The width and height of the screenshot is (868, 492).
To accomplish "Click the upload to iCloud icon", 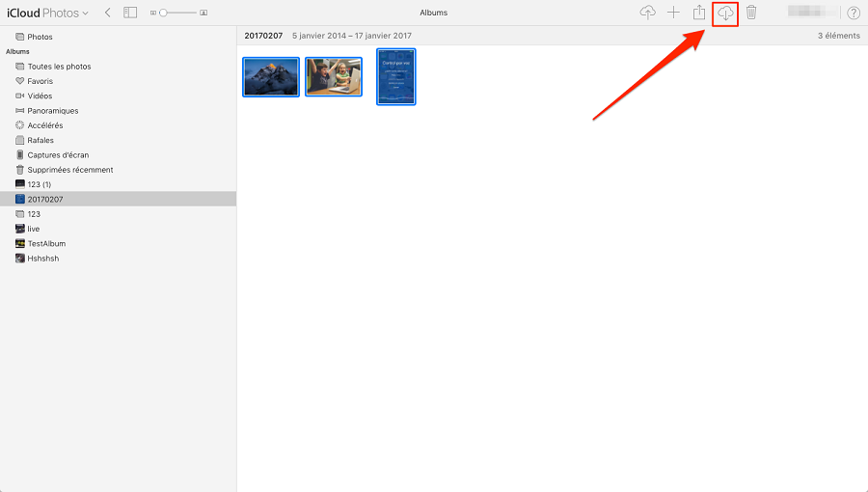I will click(x=647, y=13).
